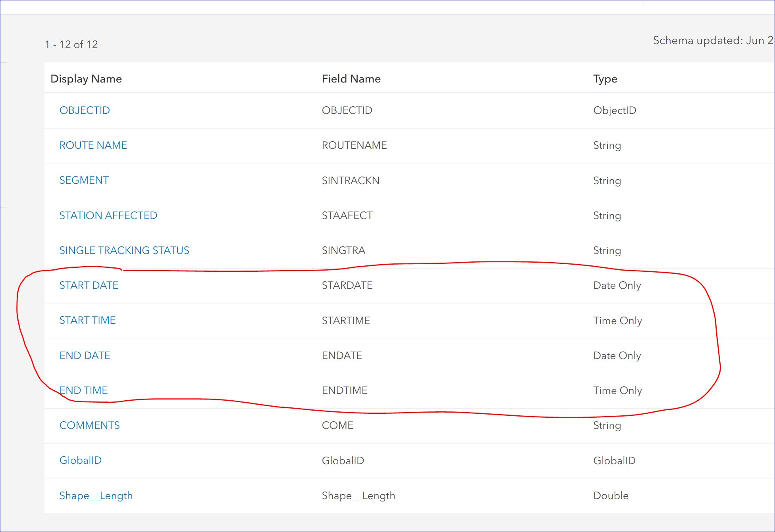Click the Field Name column header

351,79
